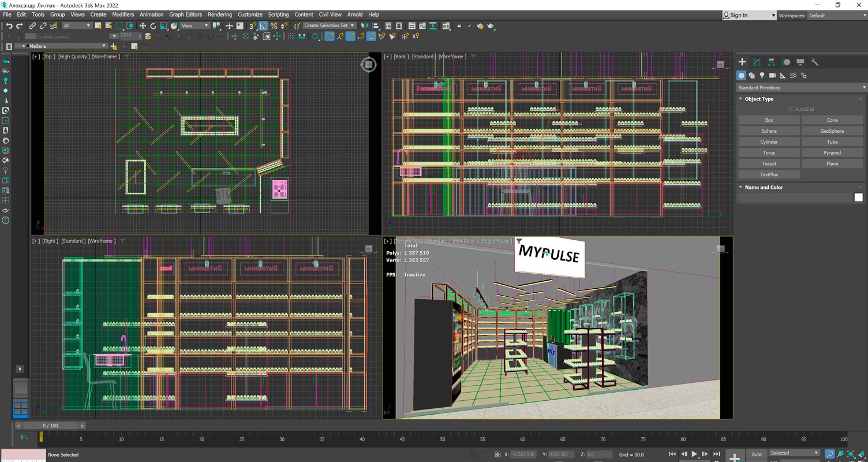The width and height of the screenshot is (868, 462).
Task: Open the Modify tab in the command panel
Action: 757,62
